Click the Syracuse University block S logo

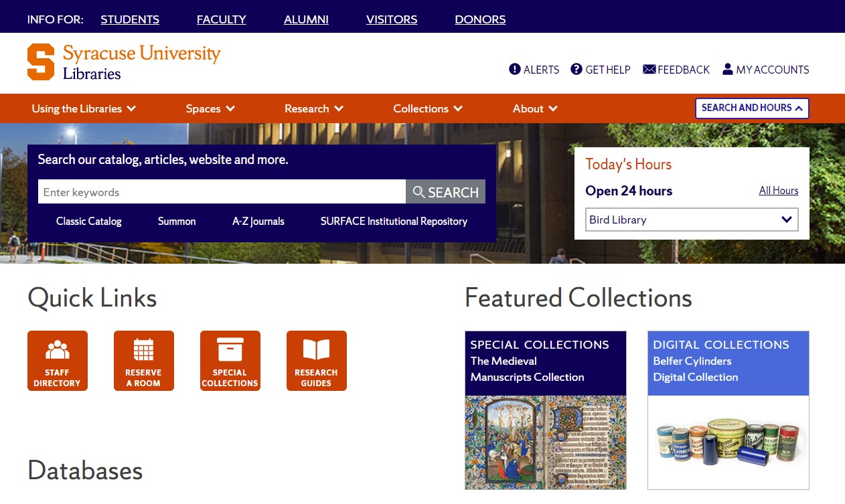coord(41,62)
